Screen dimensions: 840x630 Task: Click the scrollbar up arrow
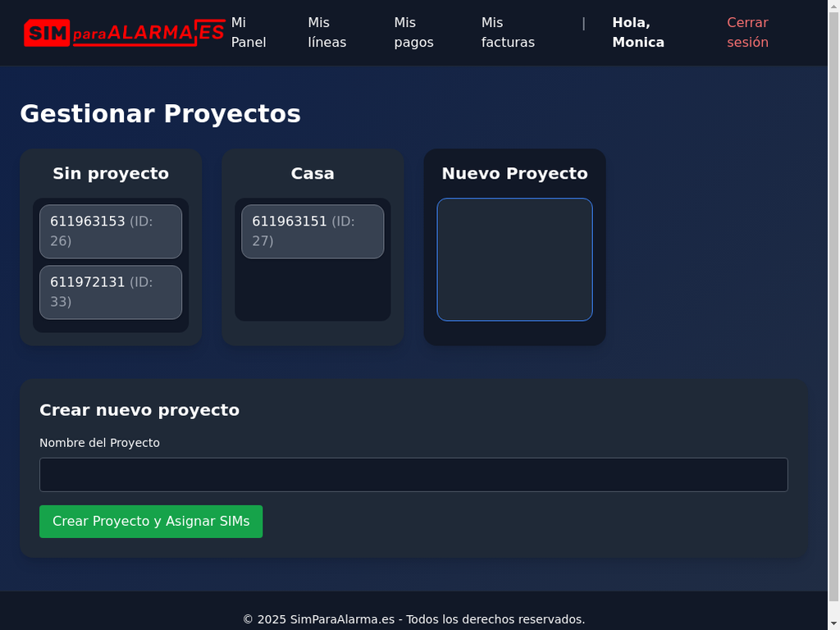833,6
